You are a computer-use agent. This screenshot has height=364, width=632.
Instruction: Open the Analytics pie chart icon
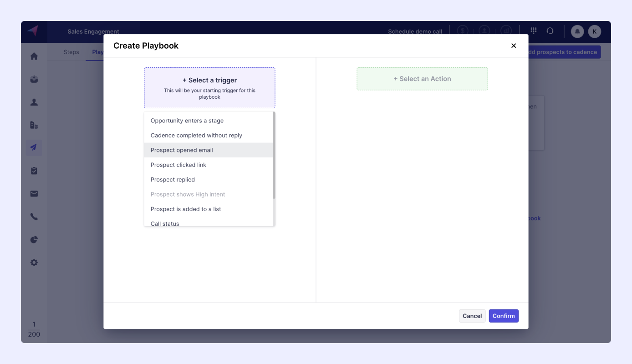34,239
